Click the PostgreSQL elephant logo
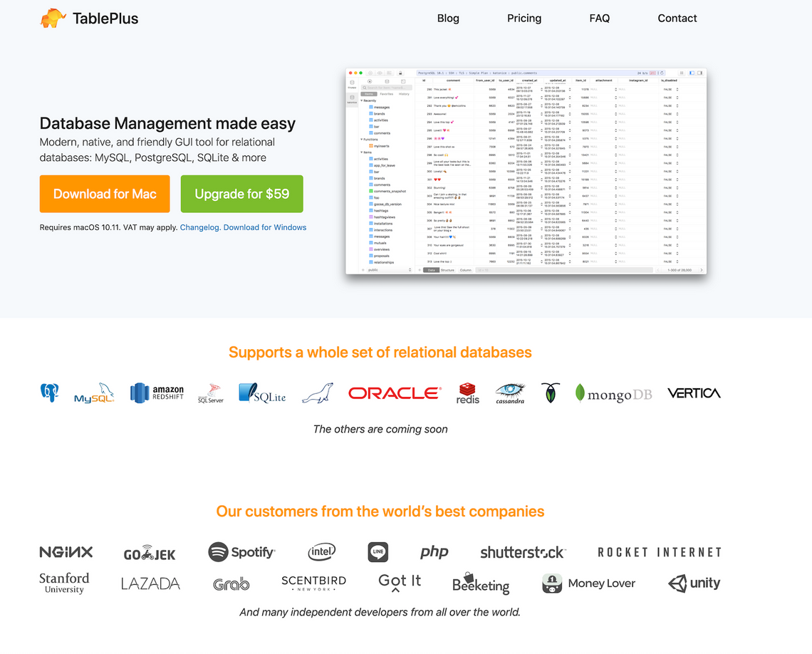The height and width of the screenshot is (654, 812). 49,393
